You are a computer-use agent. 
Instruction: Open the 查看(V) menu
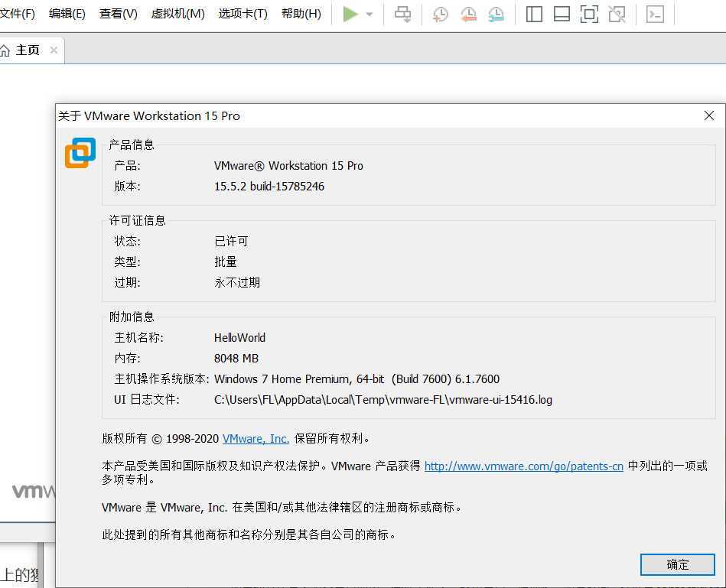click(118, 14)
